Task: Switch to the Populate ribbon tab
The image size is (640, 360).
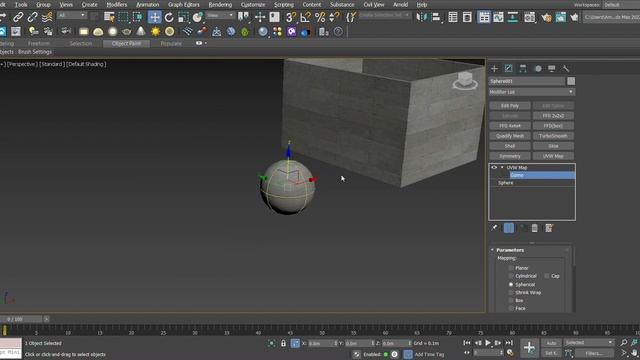Action: point(171,43)
